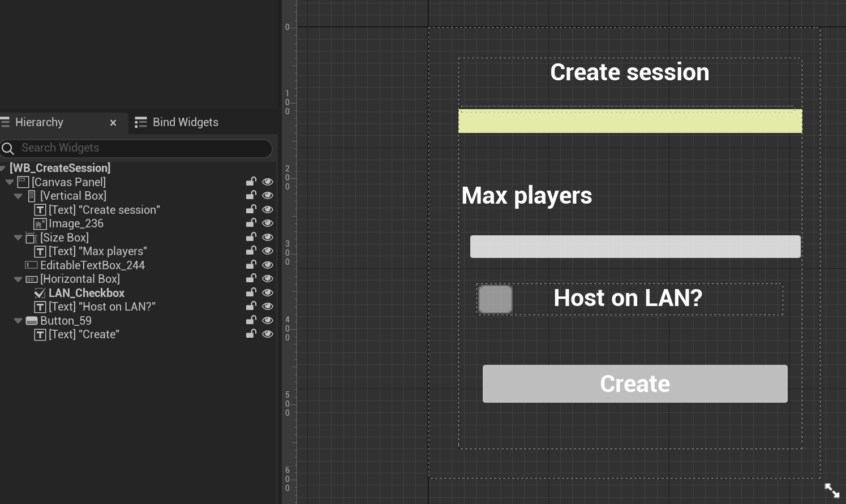Lock the Button_59 widget
Screen dimensions: 846x504
tap(251, 320)
